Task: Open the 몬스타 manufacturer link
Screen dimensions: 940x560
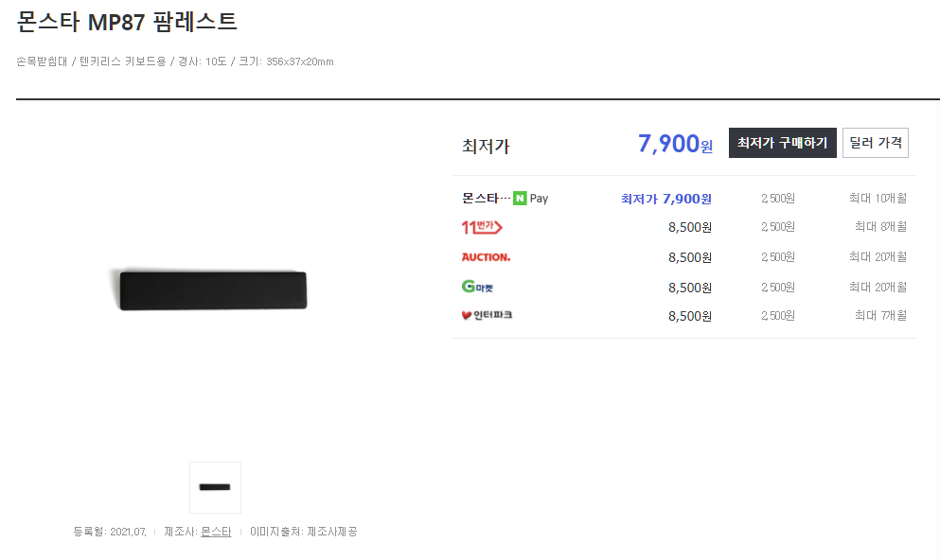Action: pos(216,532)
